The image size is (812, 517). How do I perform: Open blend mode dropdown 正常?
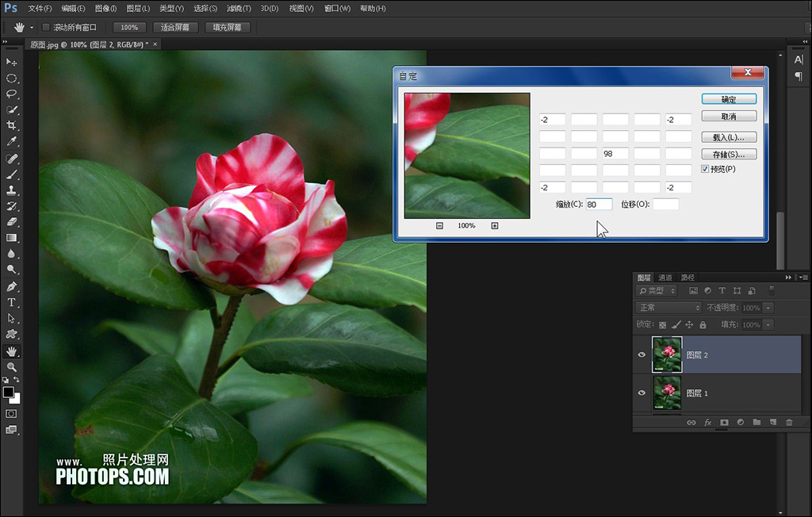tap(668, 308)
